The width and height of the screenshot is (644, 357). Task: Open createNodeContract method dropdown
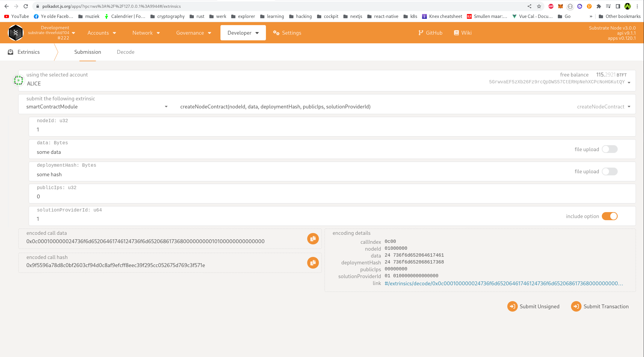(x=629, y=107)
